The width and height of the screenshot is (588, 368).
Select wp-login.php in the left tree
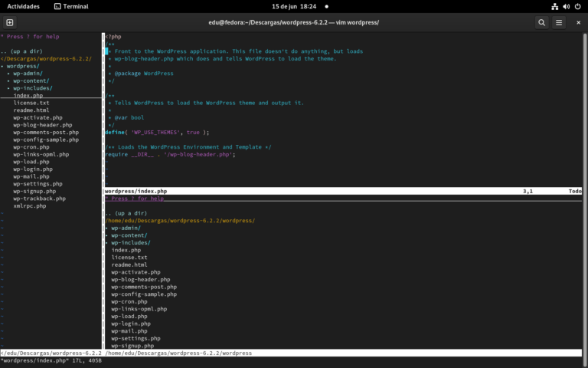point(33,169)
